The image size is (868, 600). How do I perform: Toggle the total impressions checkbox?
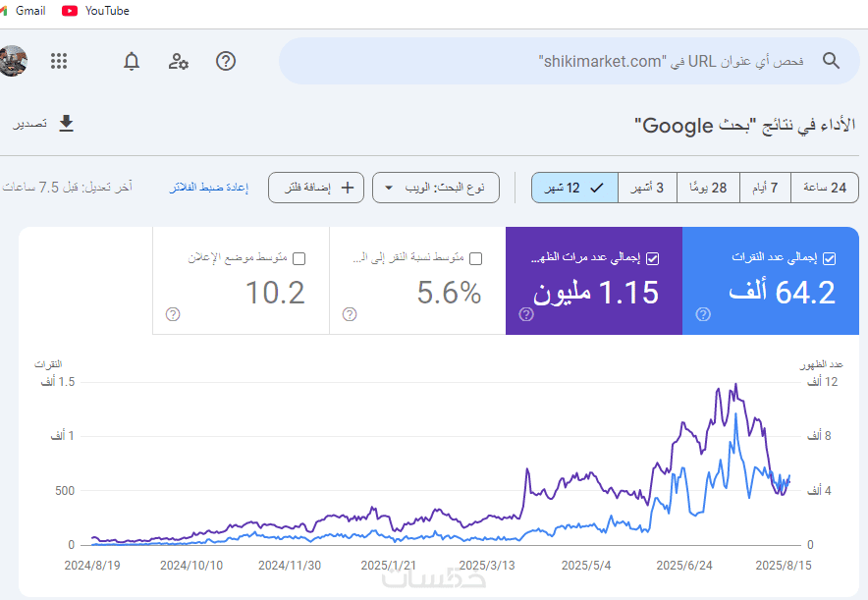[x=653, y=258]
